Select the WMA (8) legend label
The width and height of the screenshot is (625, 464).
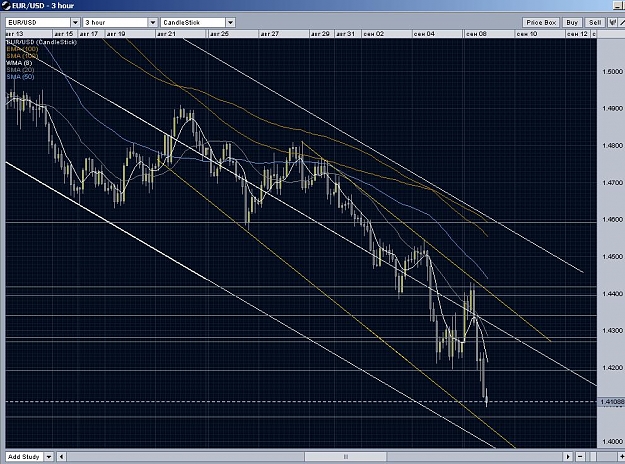coord(19,63)
